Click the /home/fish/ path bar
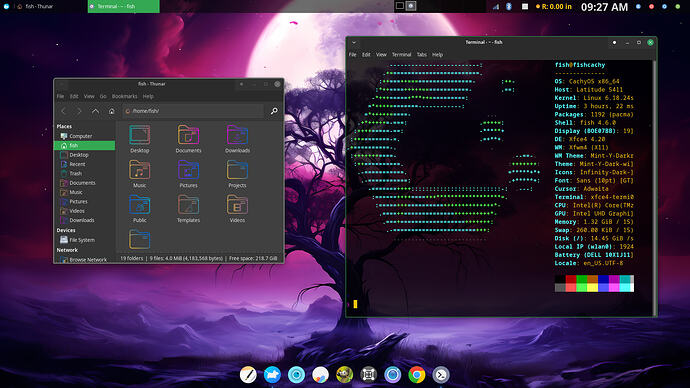Viewport: 690px width, 388px height. 193,111
